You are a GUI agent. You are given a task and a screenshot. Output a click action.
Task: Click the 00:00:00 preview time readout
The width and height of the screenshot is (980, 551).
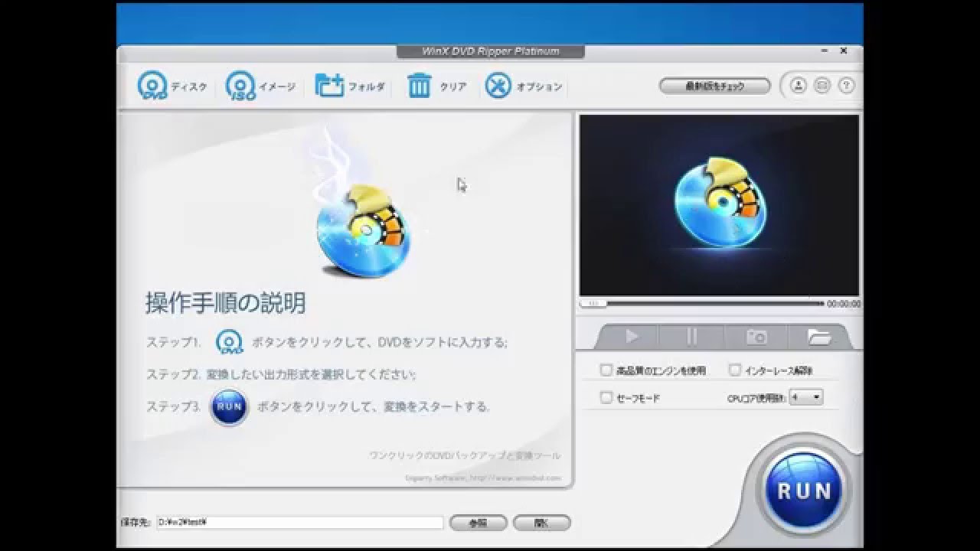[843, 304]
